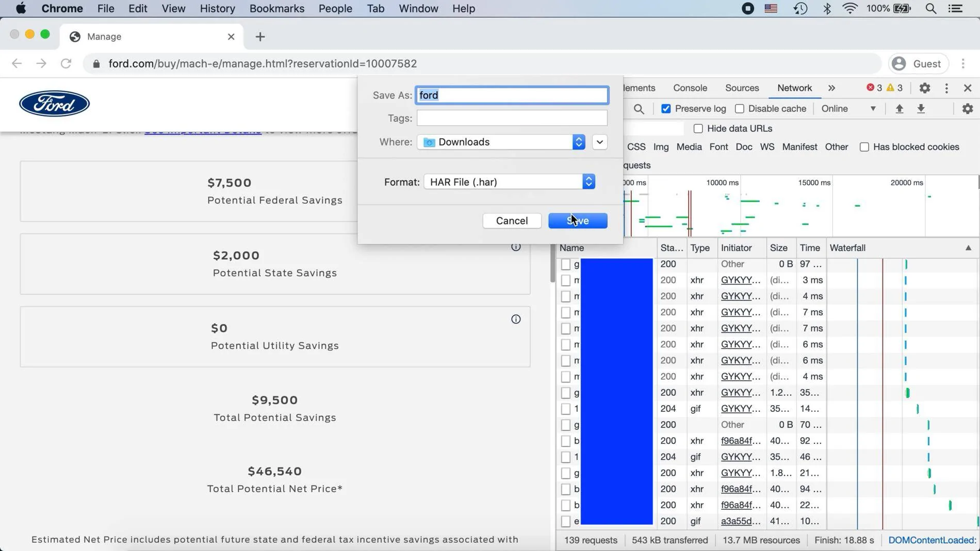Show info for Potential State Savings

point(516,247)
